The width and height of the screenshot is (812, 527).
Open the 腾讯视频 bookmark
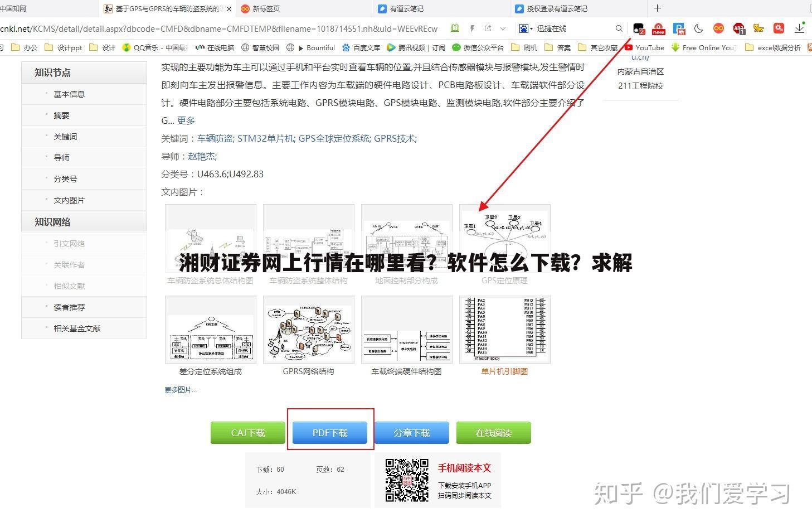point(416,47)
